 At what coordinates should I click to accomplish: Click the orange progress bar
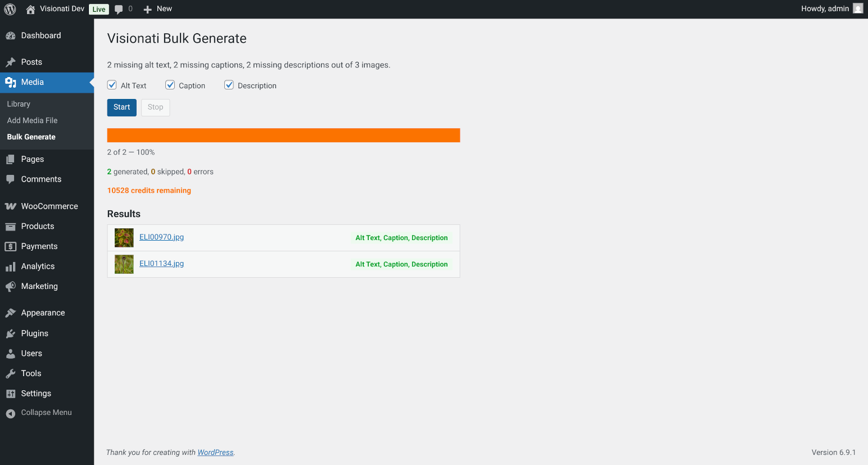point(283,135)
